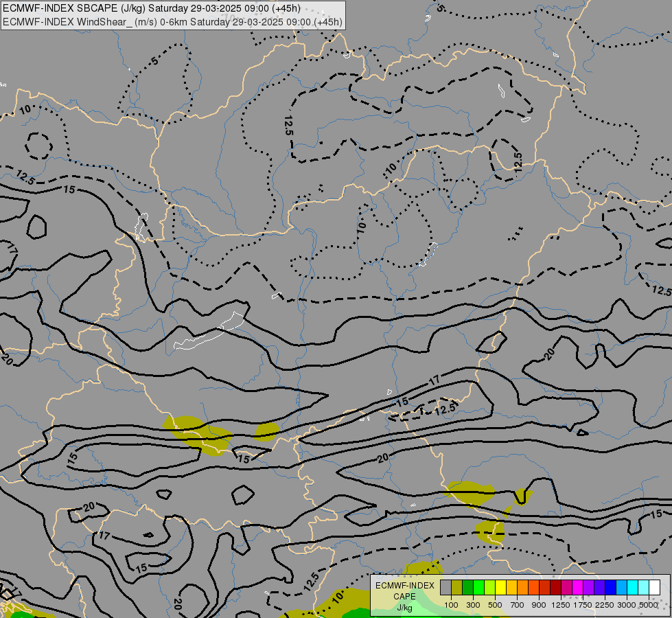Click the 5000 legend tick label
Screen dimensions: 672x618
[x=649, y=605]
